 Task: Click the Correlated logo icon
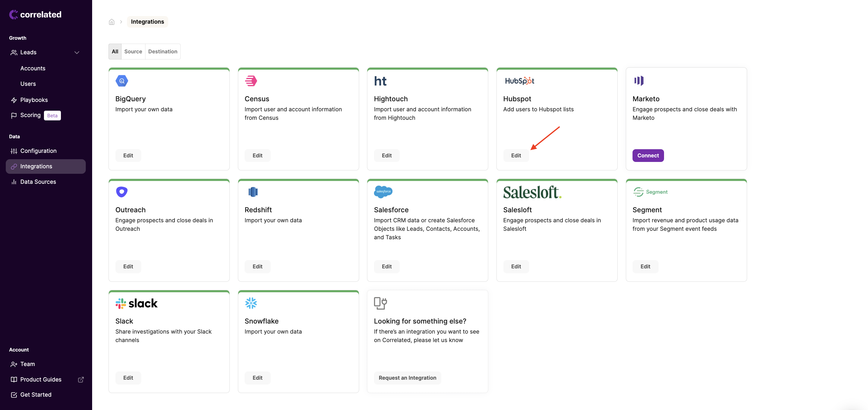point(13,15)
